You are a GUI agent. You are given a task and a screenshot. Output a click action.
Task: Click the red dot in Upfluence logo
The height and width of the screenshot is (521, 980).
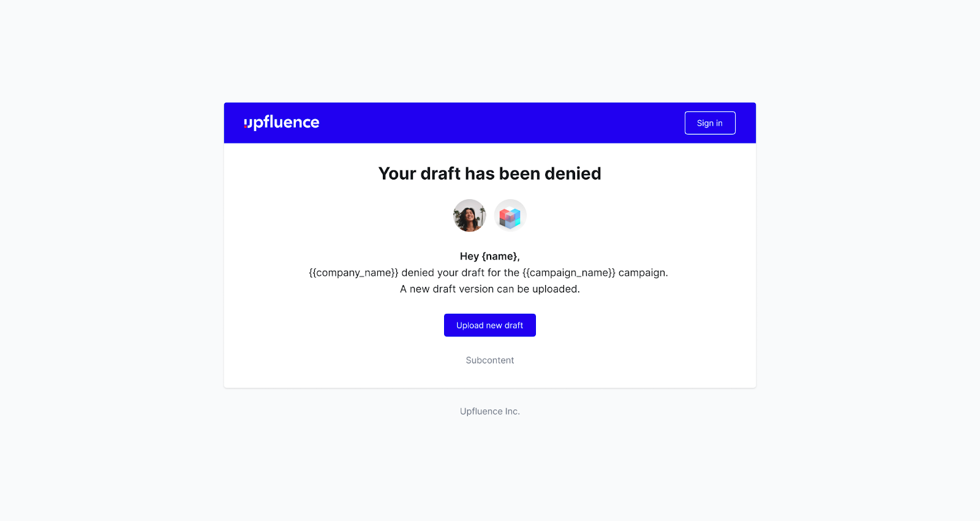click(x=245, y=127)
